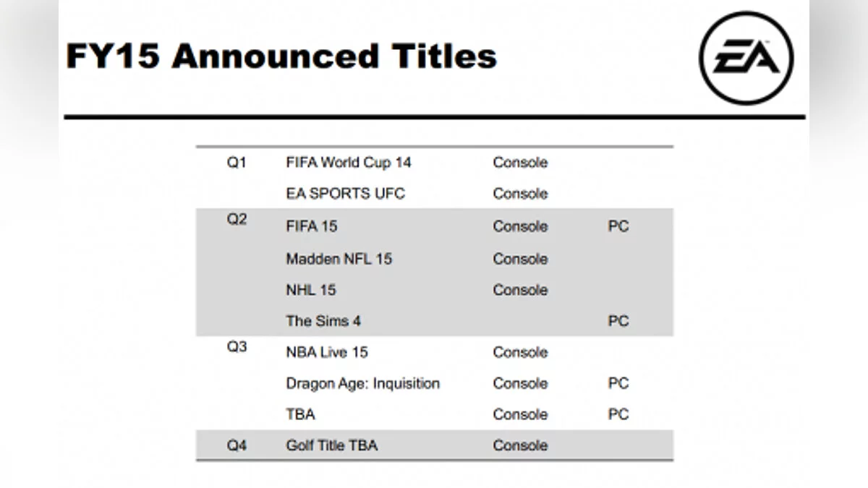
Task: Click the EA SPORTS UFC title
Action: [x=346, y=194]
